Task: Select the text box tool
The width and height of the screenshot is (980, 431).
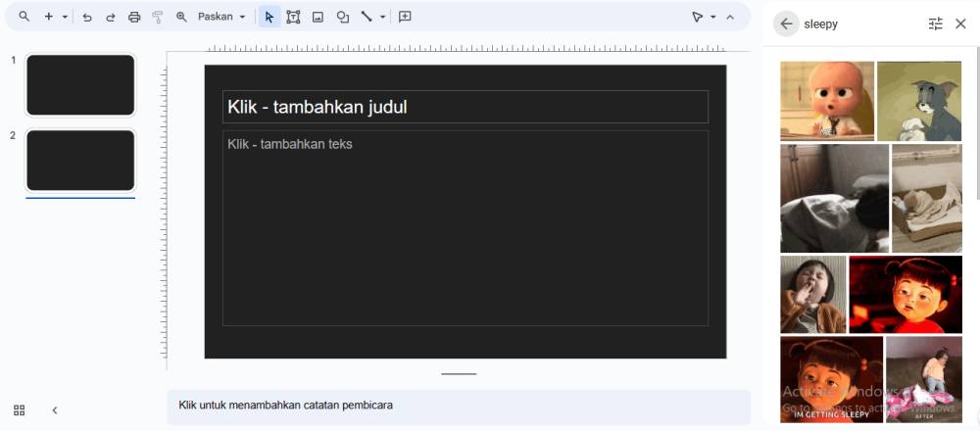Action: pyautogui.click(x=293, y=17)
